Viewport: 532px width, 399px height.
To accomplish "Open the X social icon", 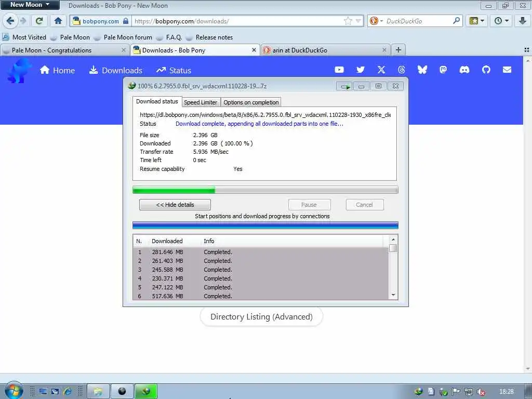I will click(x=381, y=70).
